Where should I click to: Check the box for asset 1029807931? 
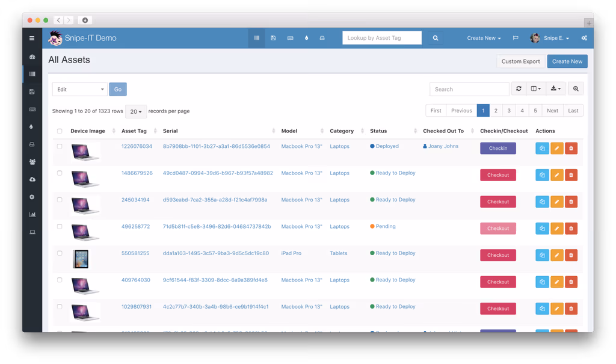point(60,307)
